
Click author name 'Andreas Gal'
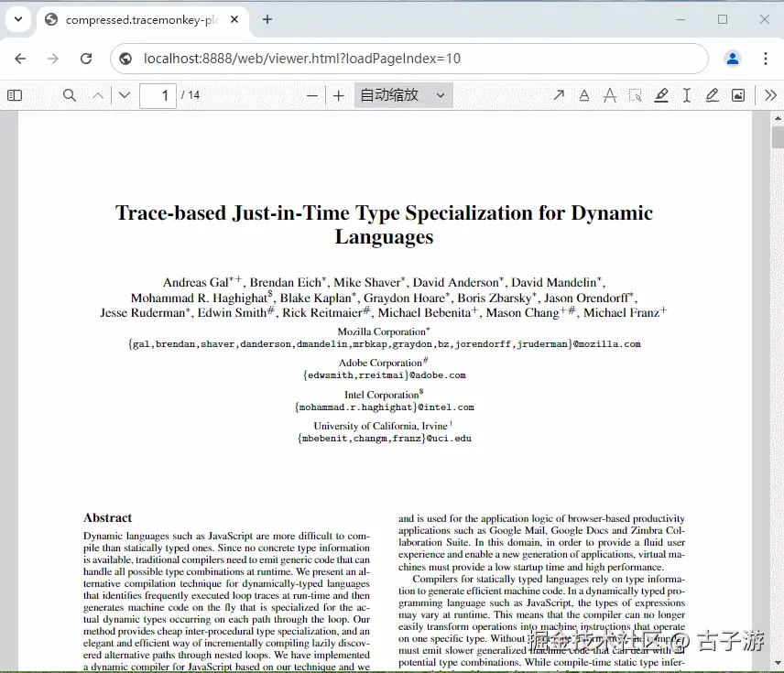195,283
